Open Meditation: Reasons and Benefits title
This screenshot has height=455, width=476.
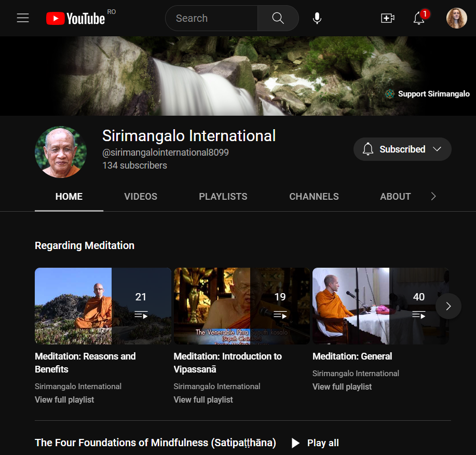(85, 363)
